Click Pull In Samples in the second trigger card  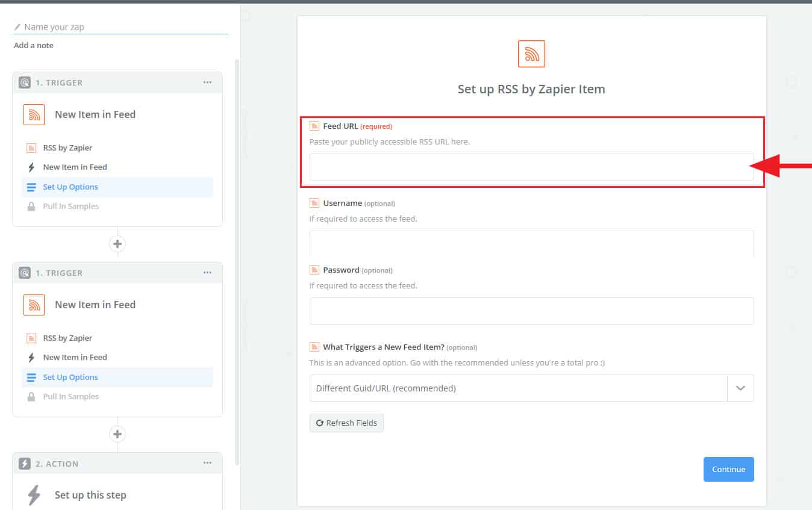click(x=70, y=397)
